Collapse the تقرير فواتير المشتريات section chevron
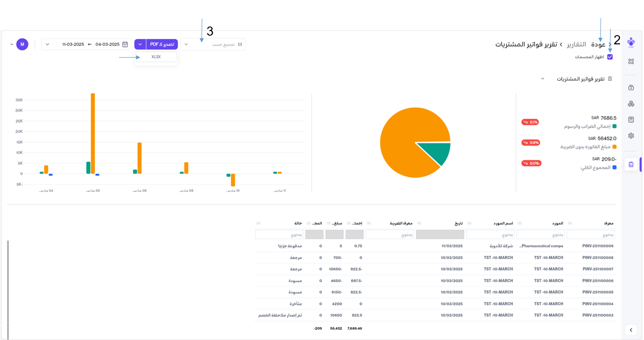This screenshot has height=340, width=644. click(543, 79)
